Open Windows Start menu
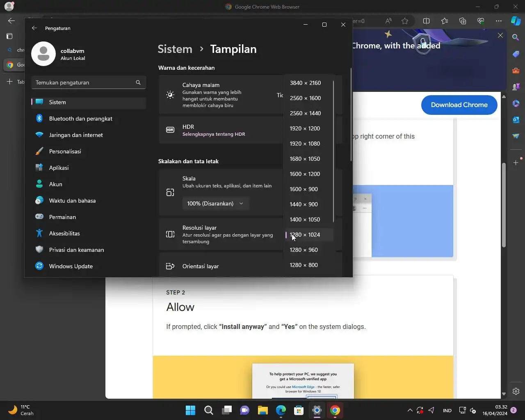525x420 pixels. (x=190, y=410)
